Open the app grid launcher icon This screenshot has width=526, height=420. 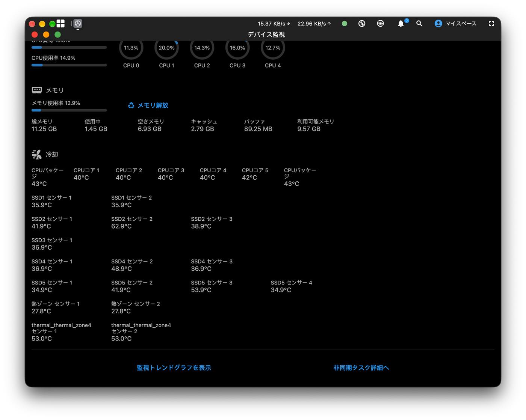[x=60, y=23]
